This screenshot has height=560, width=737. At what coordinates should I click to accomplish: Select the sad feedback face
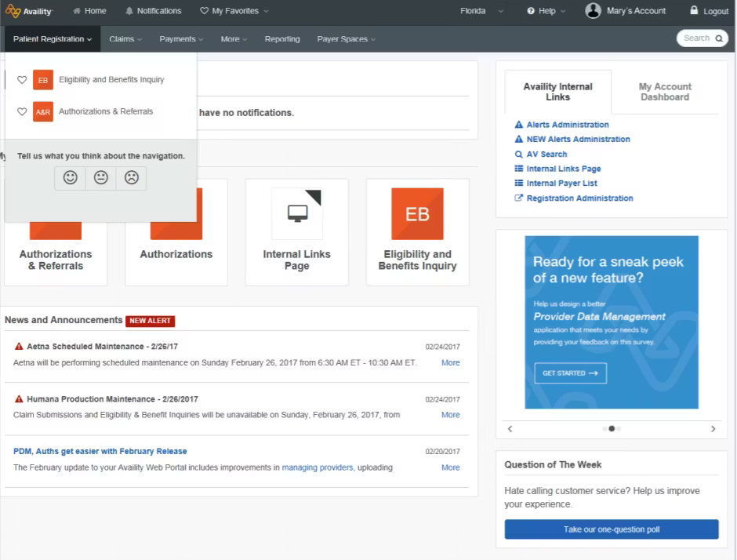tap(131, 178)
